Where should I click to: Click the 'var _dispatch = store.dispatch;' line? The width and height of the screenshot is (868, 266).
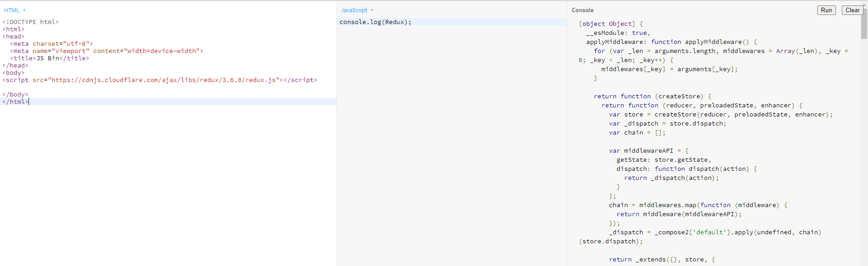[668, 123]
